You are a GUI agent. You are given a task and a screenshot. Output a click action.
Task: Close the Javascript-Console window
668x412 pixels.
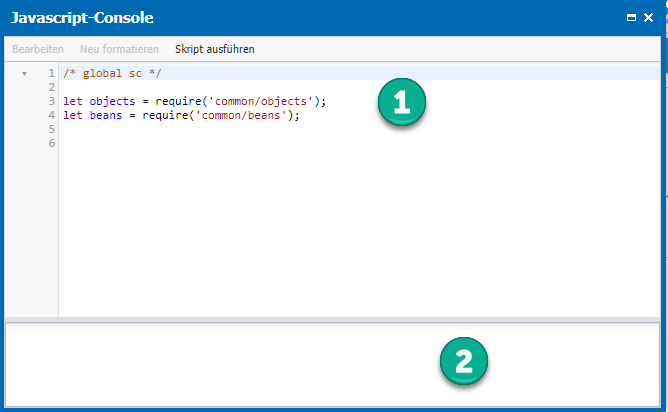pyautogui.click(x=648, y=17)
